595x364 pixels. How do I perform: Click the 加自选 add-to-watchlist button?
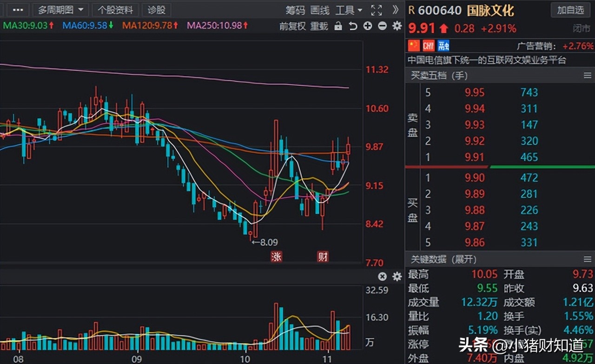pyautogui.click(x=570, y=10)
